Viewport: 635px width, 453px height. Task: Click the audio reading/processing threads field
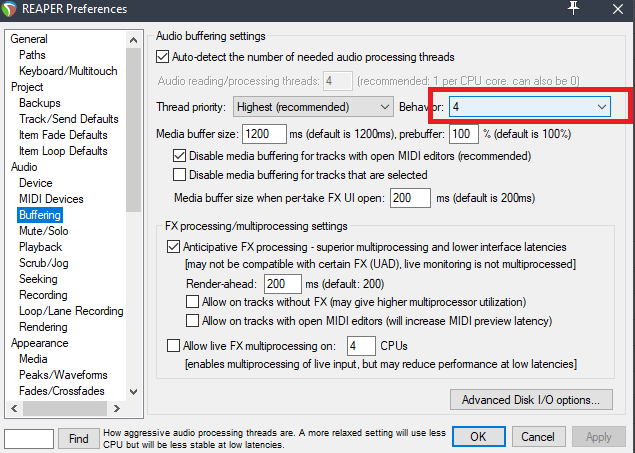click(338, 81)
